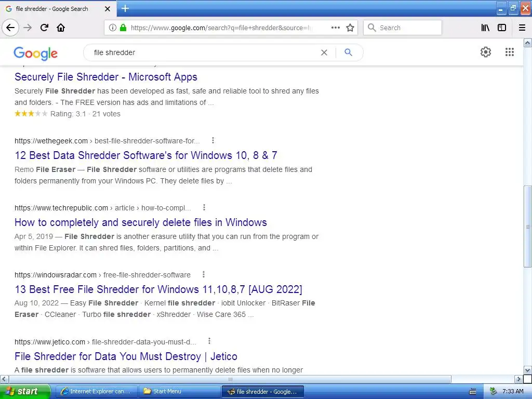Click the windowsradar.com URL breadcrumb
Screen dimensions: 532x399
[102, 275]
